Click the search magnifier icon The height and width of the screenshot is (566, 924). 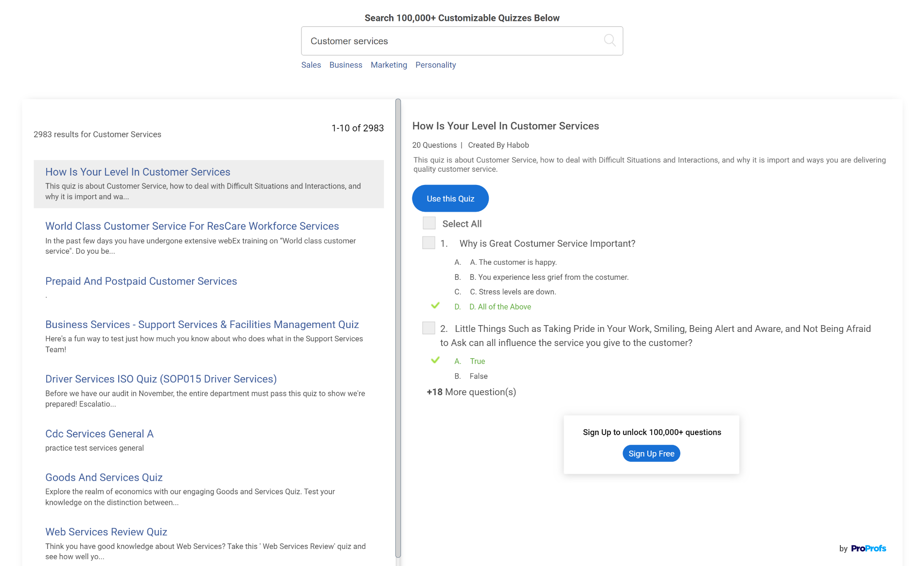[609, 40]
